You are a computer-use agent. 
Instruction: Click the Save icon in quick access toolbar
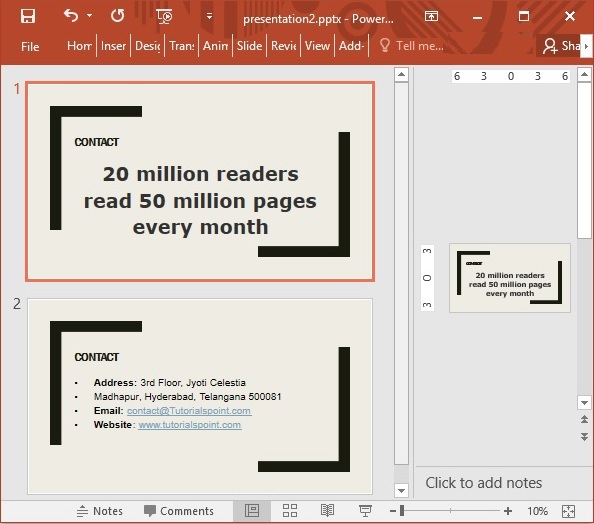click(28, 16)
